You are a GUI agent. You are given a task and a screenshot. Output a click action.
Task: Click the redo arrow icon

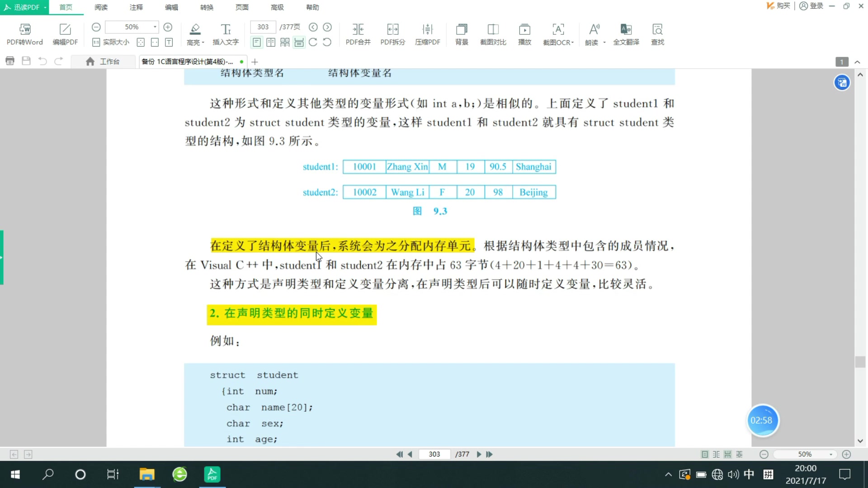coord(59,61)
